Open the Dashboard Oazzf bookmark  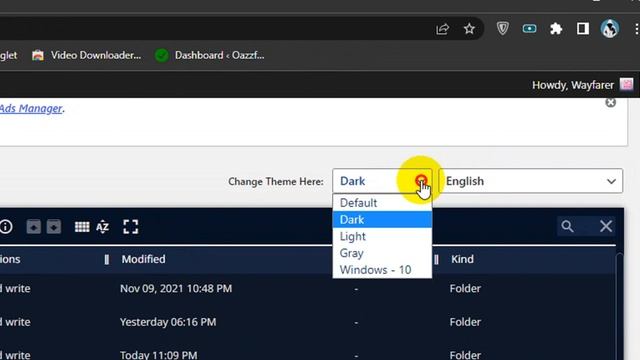(x=210, y=55)
